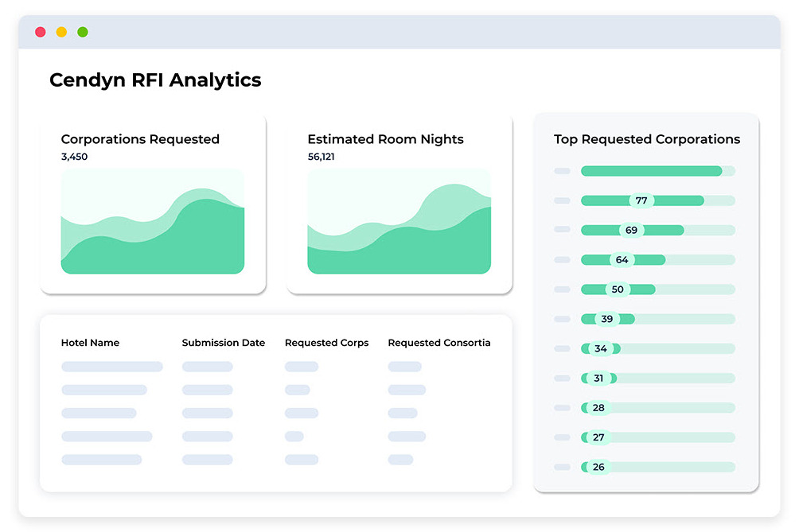Sort by Requested Corps column header

[326, 343]
